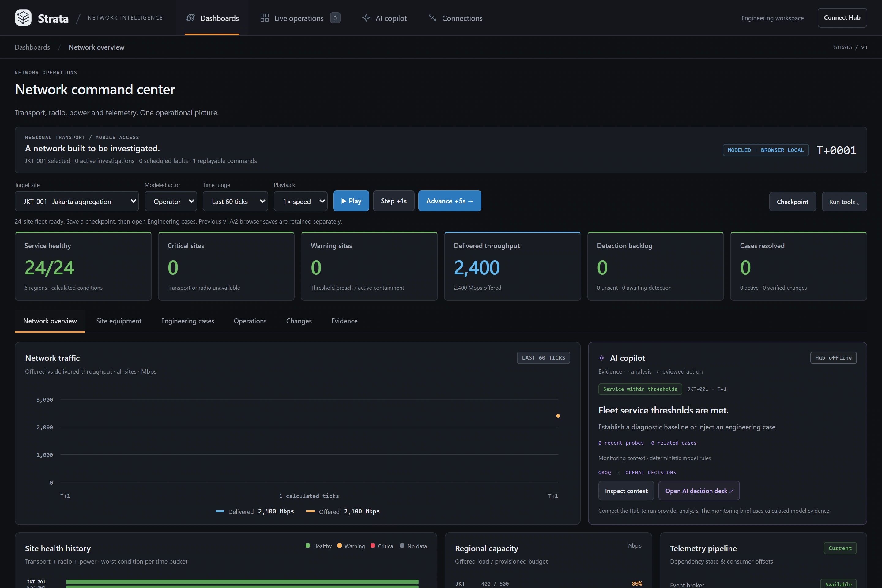
Task: Click the AI copilot sparkle nav icon
Action: 366,18
